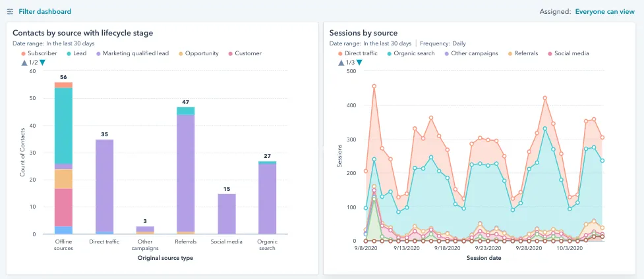
Task: Click the Subscriber orange legend dot
Action: click(x=24, y=54)
